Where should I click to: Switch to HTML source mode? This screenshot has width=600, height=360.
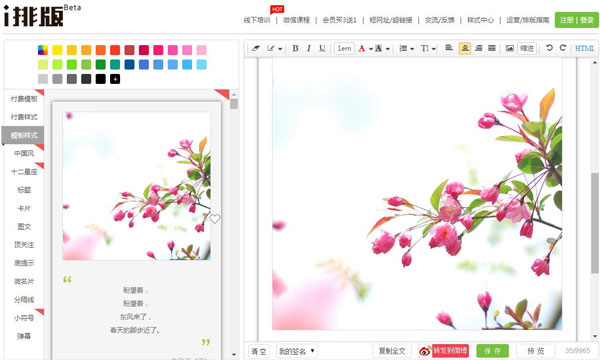tap(584, 48)
